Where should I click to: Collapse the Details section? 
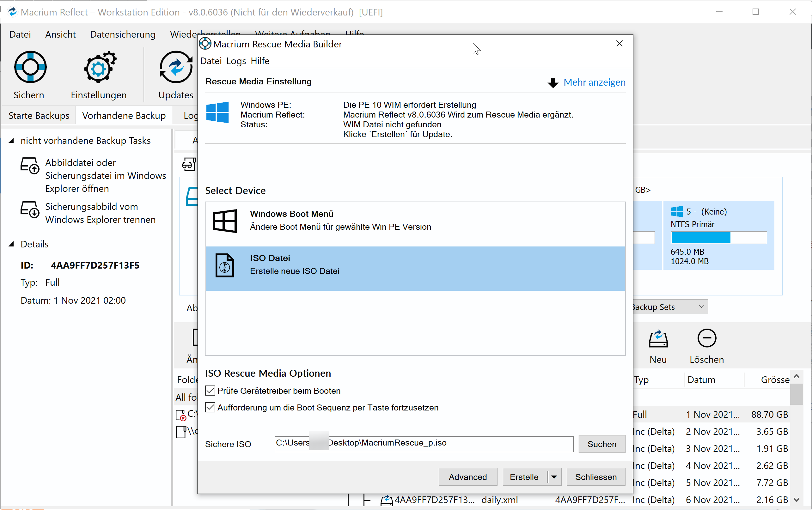click(x=11, y=244)
